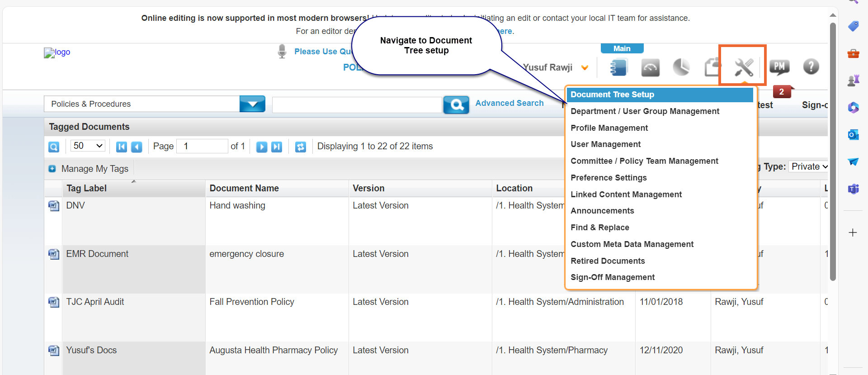Click the blue notebook documents icon

[618, 67]
